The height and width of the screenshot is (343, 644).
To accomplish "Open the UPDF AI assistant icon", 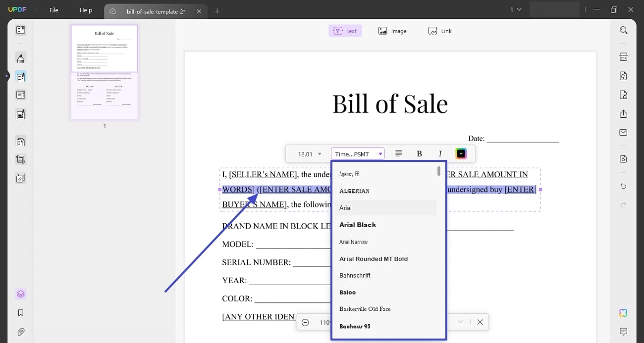I will click(623, 313).
